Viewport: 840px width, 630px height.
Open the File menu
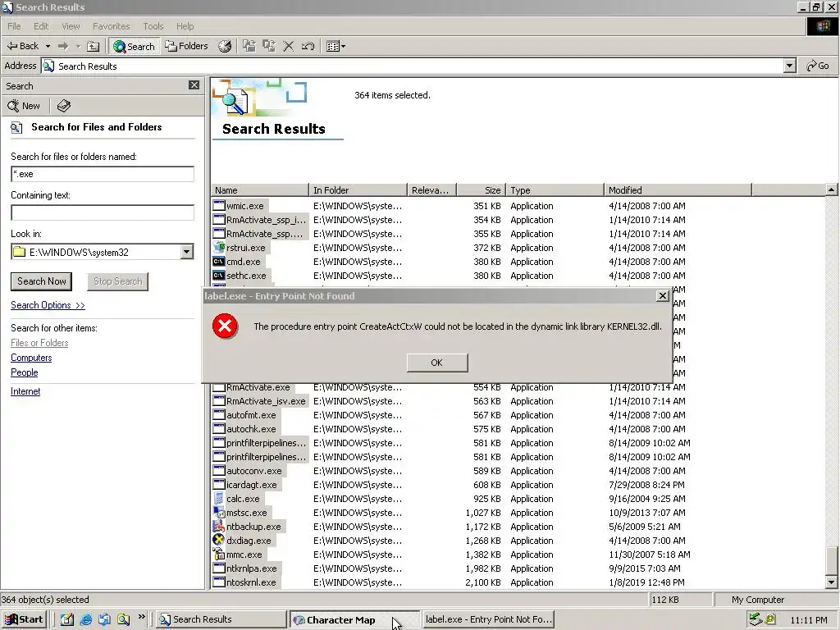(x=14, y=26)
